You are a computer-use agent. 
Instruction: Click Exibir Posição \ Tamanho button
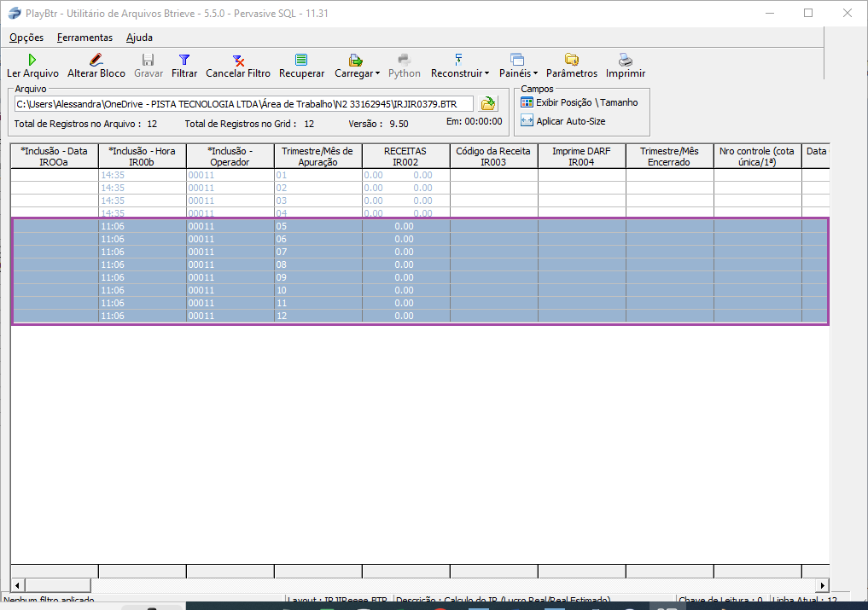coord(580,102)
